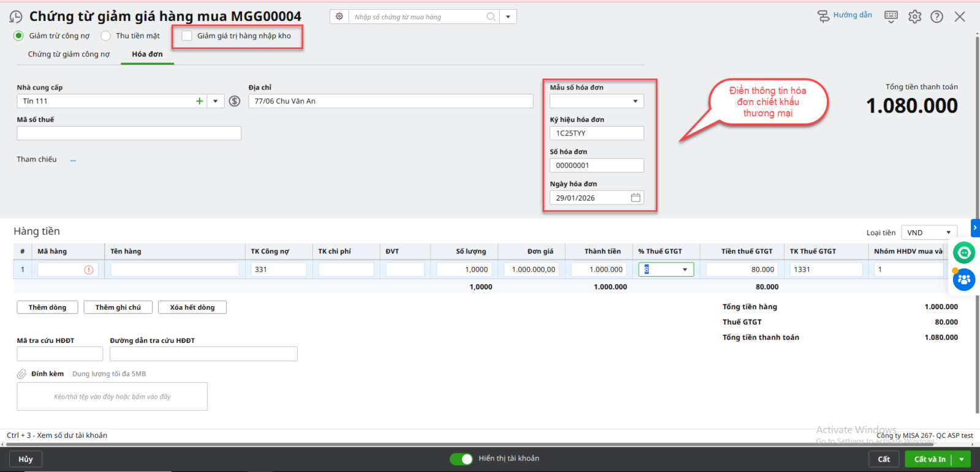Select the Thu tiền mặt radio option

point(106,36)
